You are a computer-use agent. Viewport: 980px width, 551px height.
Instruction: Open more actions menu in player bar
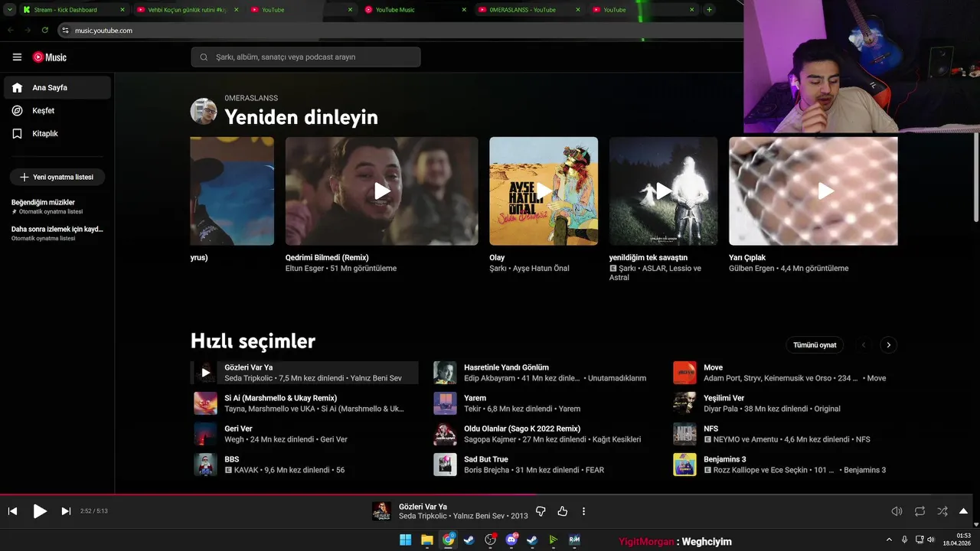(x=583, y=511)
